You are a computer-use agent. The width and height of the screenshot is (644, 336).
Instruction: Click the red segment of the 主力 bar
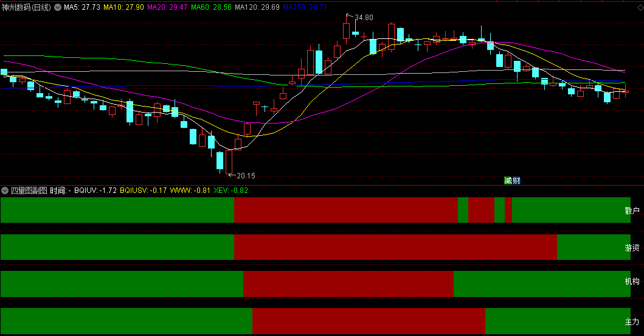pyautogui.click(x=369, y=321)
